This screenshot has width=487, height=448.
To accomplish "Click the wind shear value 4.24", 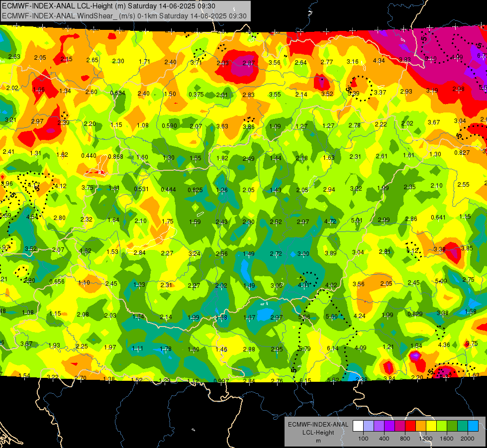I will point(359,316).
